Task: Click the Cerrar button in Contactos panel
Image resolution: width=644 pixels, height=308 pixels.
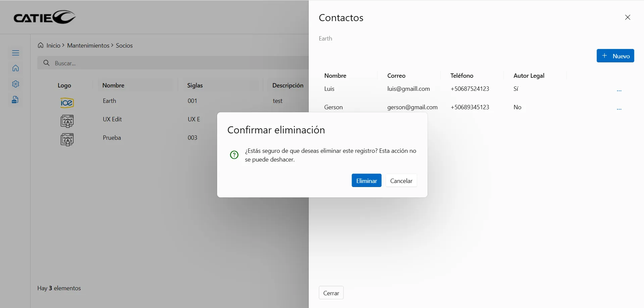Action: 331,293
